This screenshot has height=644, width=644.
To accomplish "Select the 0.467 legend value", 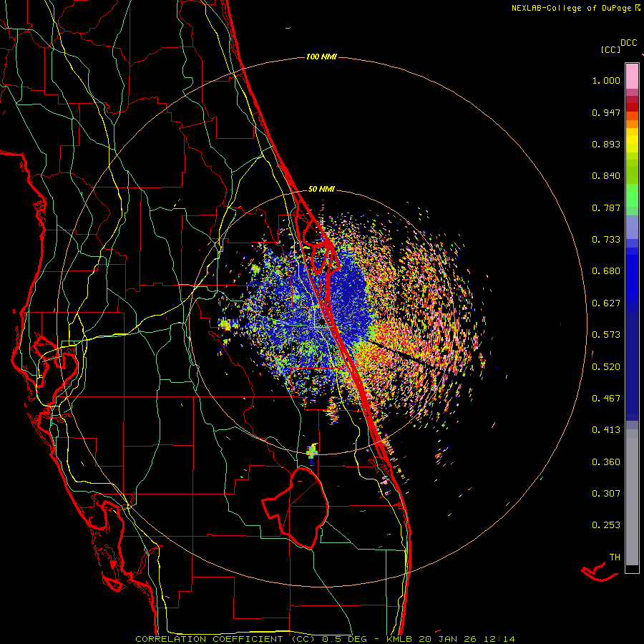I will (x=606, y=399).
